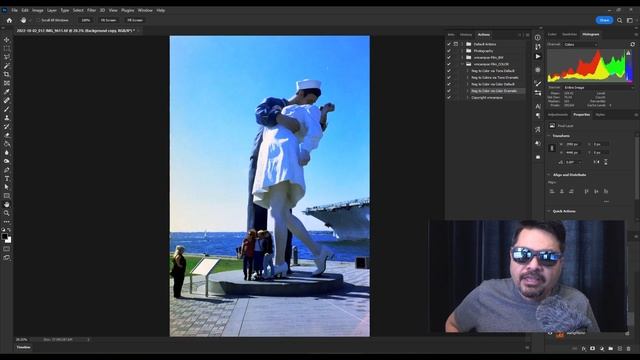Collapse the Align and Distribute section
Viewport: 640px width, 360px height.
click(x=549, y=175)
